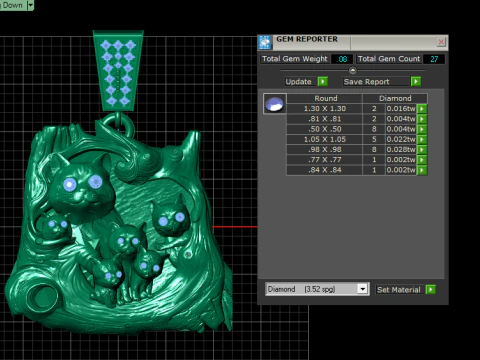This screenshot has width=480, height=360.
Task: Click the Total Gem Weight value .08
Action: 342,59
